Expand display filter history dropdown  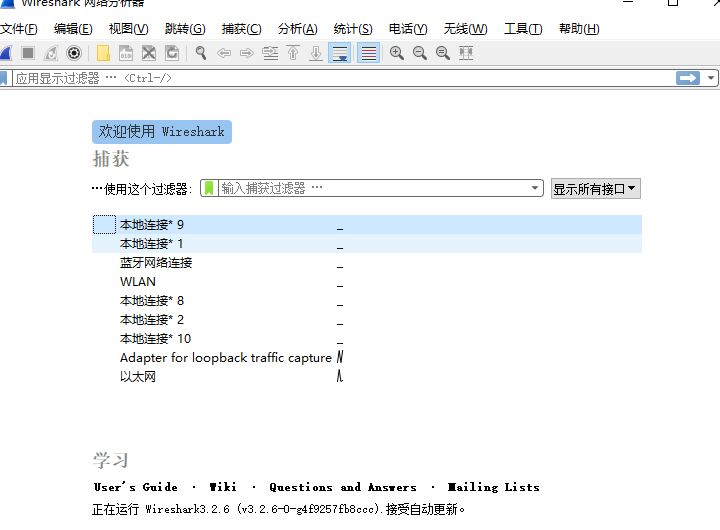pos(711,78)
